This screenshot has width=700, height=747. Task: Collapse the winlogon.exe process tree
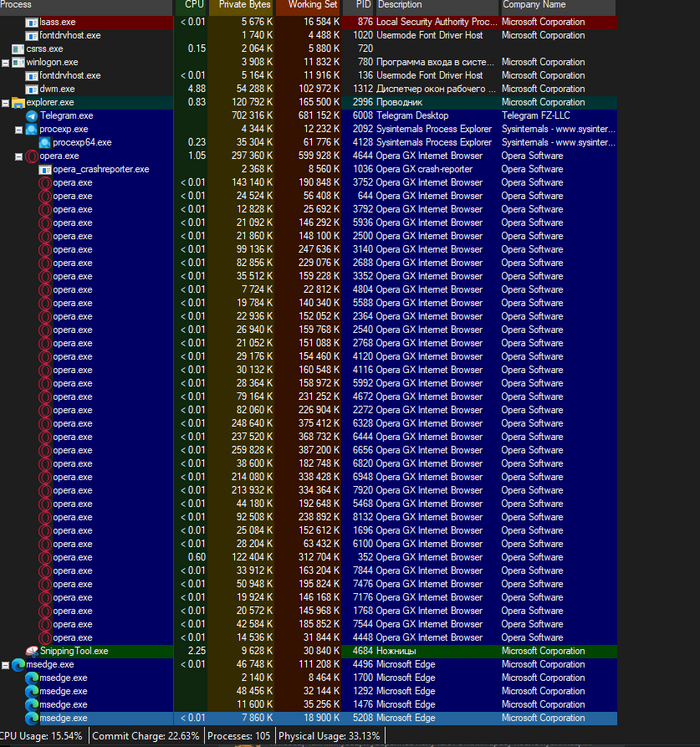click(x=6, y=62)
